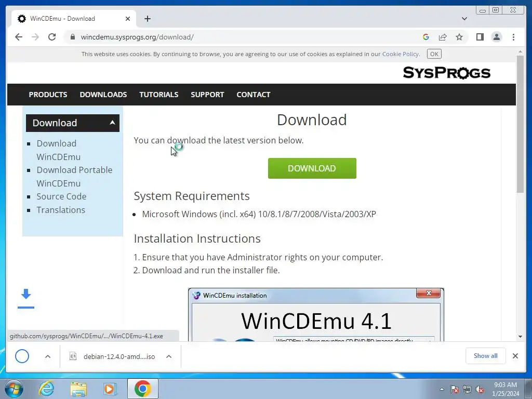532x399 pixels.
Task: Open network status tray icon
Action: point(467,389)
